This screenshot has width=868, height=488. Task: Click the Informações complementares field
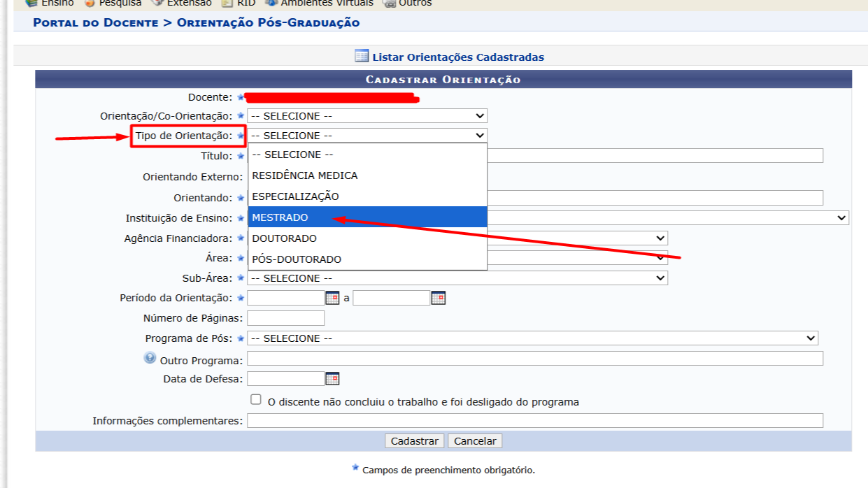(x=535, y=421)
